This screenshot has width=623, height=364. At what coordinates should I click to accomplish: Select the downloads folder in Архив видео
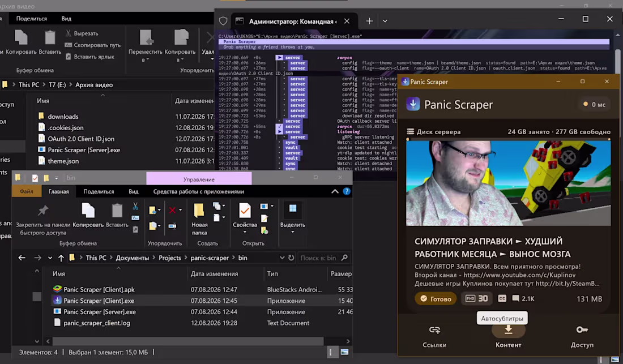(63, 117)
